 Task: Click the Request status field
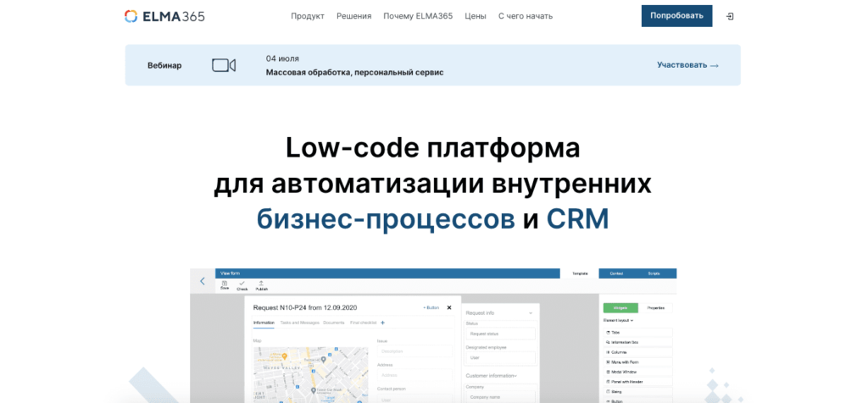click(500, 334)
